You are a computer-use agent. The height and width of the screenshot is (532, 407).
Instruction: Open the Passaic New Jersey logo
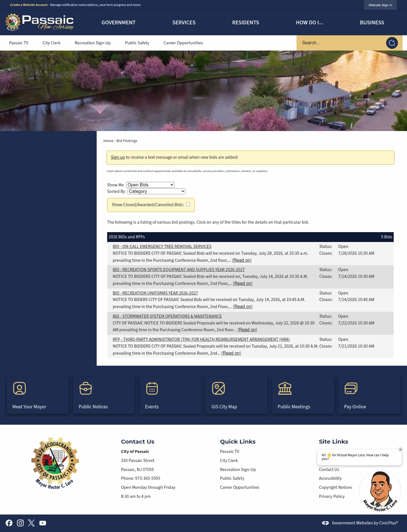(x=40, y=22)
